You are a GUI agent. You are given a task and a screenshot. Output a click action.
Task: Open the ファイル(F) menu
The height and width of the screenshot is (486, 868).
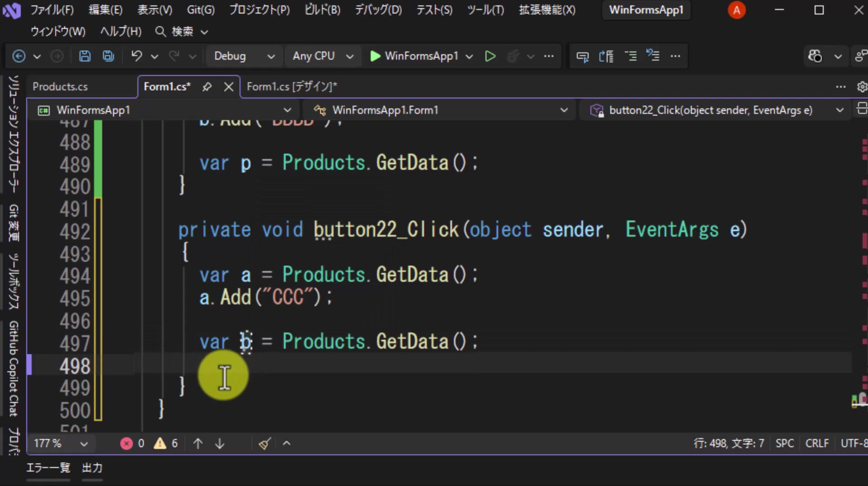click(52, 10)
